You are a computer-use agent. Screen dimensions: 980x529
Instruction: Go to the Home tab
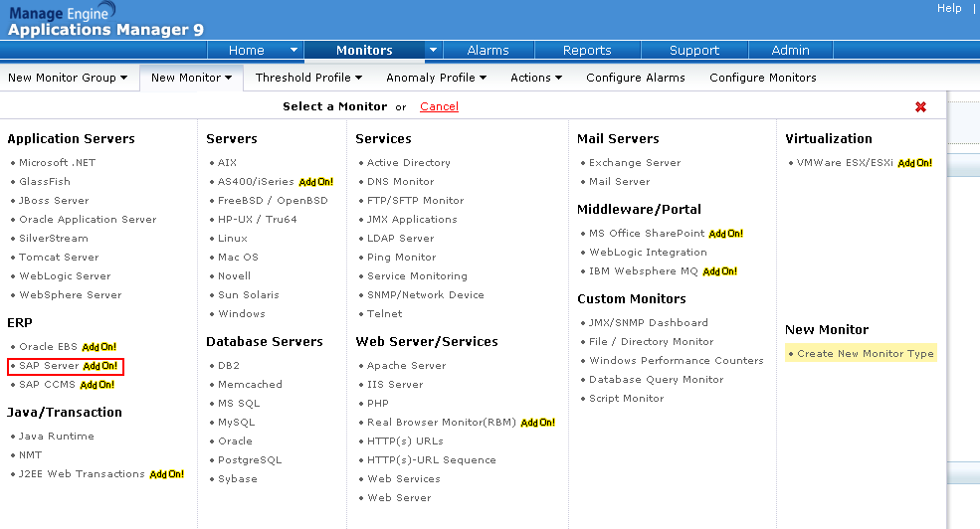click(x=247, y=50)
